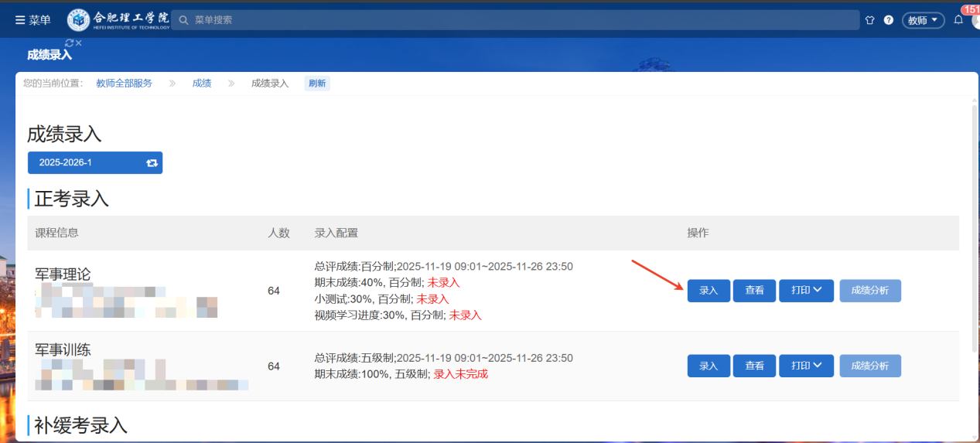This screenshot has width=980, height=443.
Task: Click the 正考录入 section heading
Action: (x=72, y=199)
